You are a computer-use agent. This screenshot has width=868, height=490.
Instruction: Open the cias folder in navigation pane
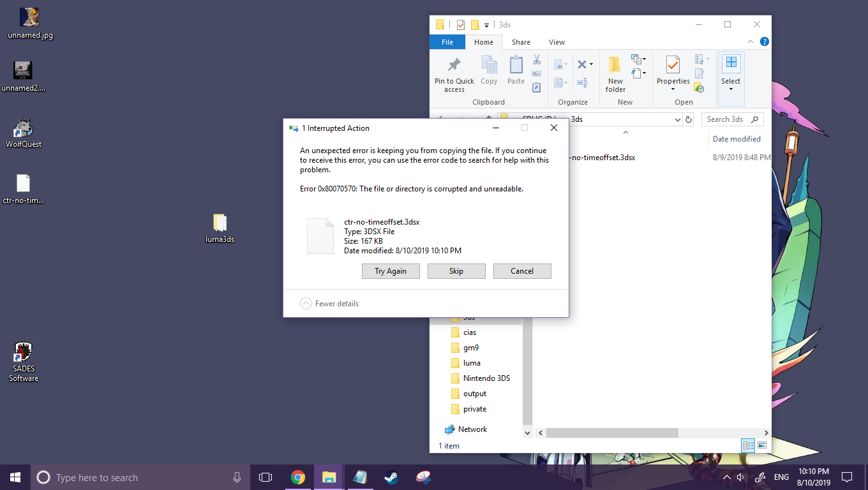pos(470,332)
